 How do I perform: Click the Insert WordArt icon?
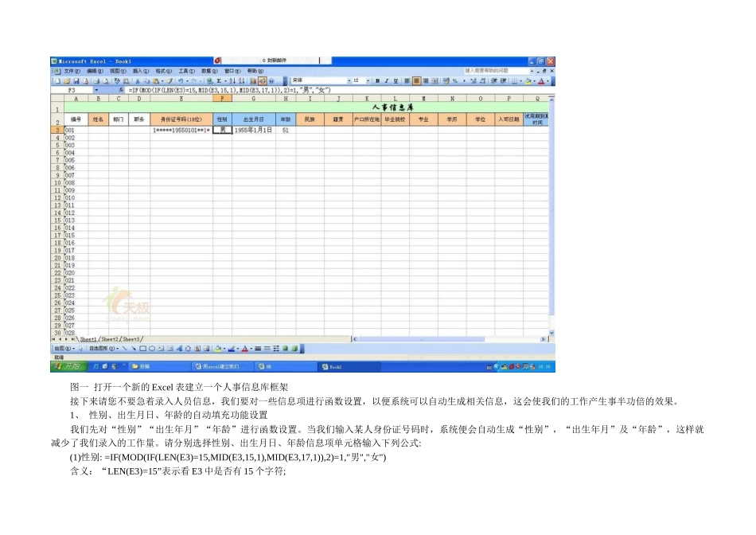click(x=179, y=348)
